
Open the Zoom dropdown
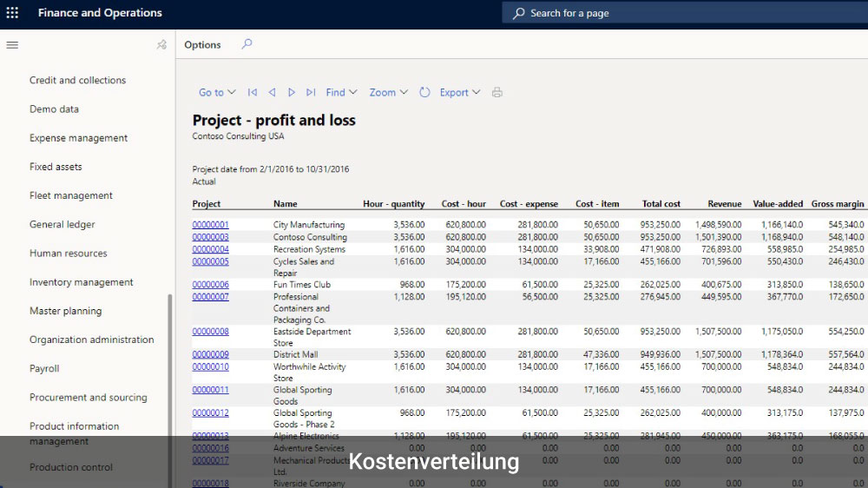coord(389,93)
